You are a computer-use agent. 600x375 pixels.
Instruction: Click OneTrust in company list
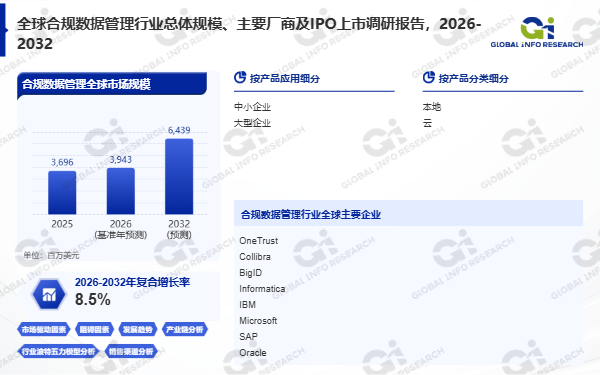click(x=259, y=241)
